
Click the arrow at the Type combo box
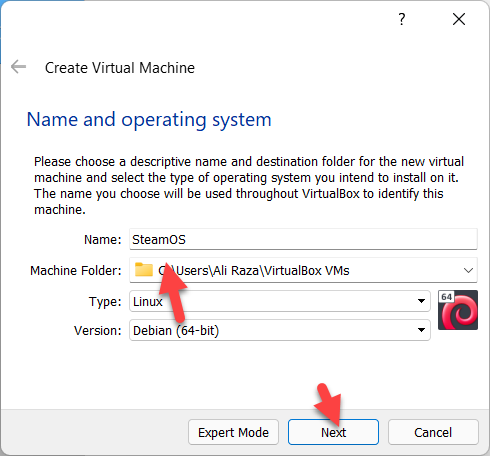pyautogui.click(x=421, y=301)
